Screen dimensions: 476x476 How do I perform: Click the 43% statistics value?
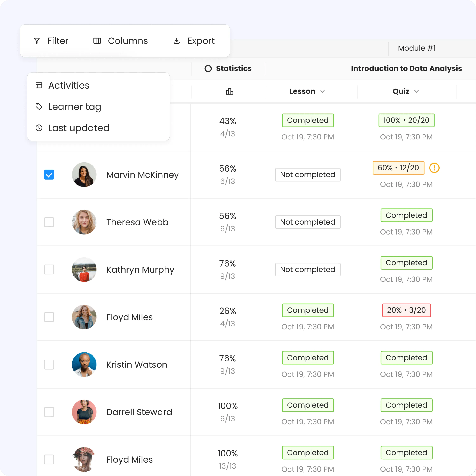point(228,121)
